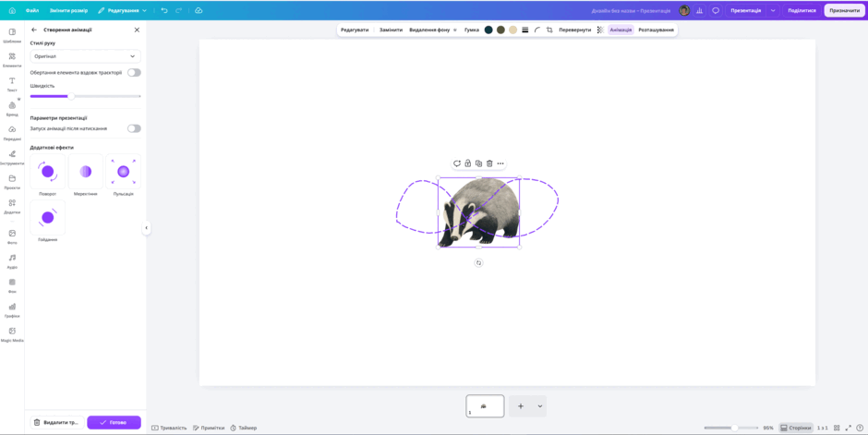Close the Створення анімації panel

coord(137,30)
